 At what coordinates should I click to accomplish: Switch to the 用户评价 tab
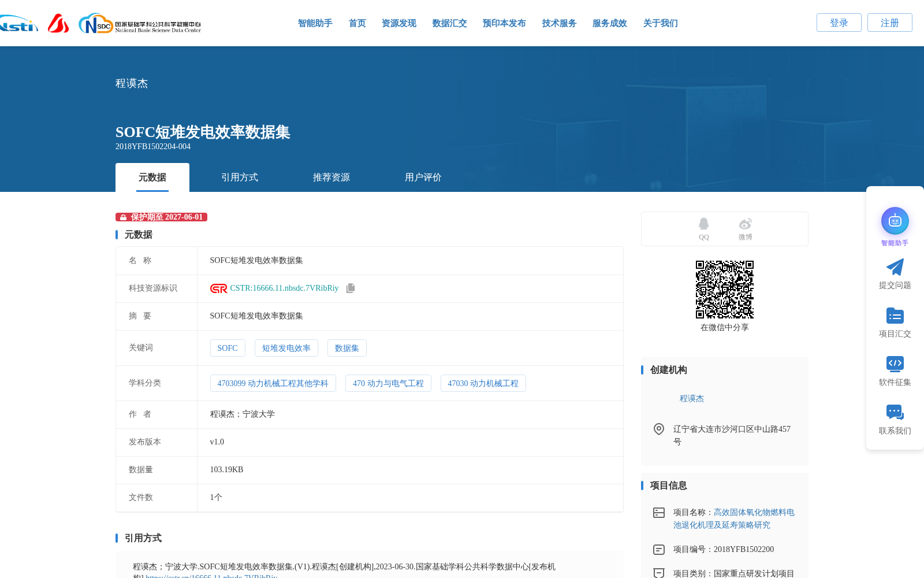pyautogui.click(x=423, y=177)
